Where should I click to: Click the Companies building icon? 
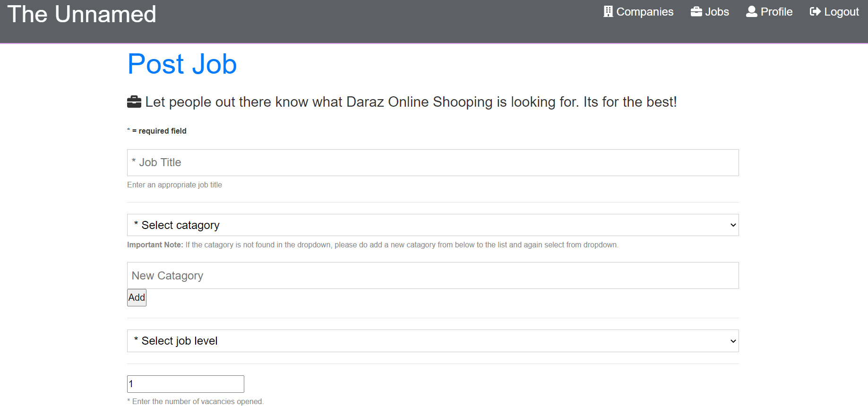[608, 11]
